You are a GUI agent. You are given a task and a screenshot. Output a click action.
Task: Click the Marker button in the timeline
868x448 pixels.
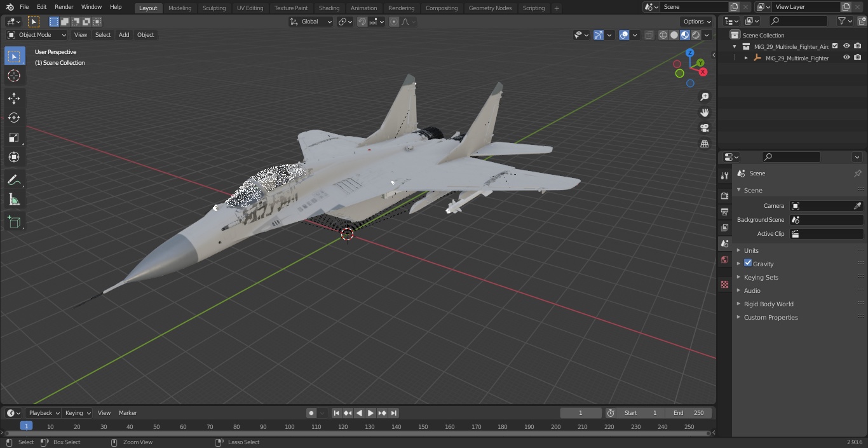point(128,413)
